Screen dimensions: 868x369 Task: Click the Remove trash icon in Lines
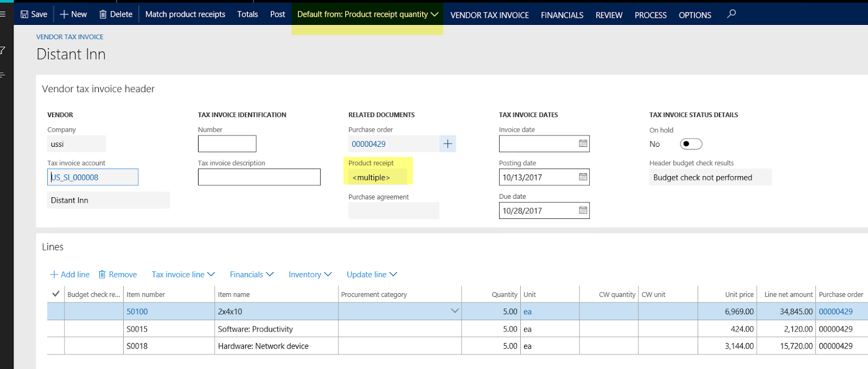(102, 275)
